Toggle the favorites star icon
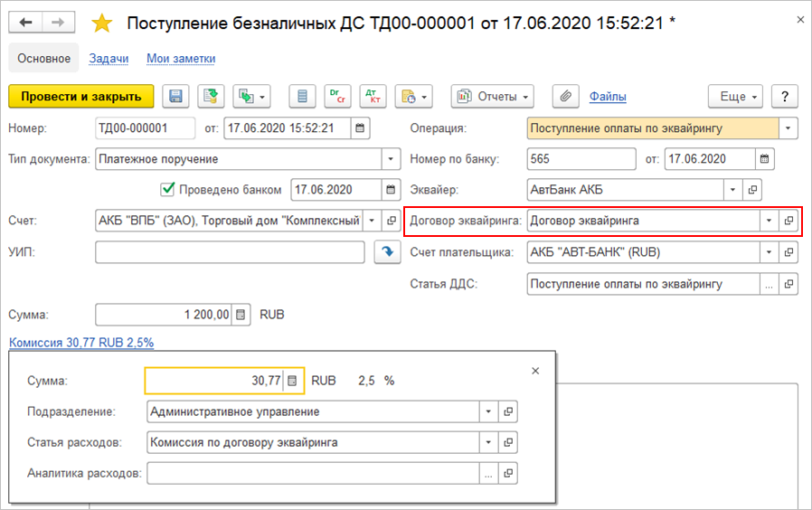 point(102,24)
